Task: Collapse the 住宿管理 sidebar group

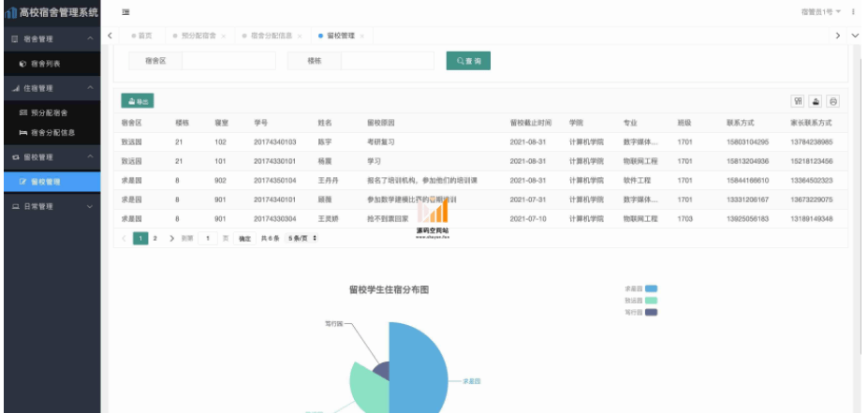Action: click(x=52, y=88)
